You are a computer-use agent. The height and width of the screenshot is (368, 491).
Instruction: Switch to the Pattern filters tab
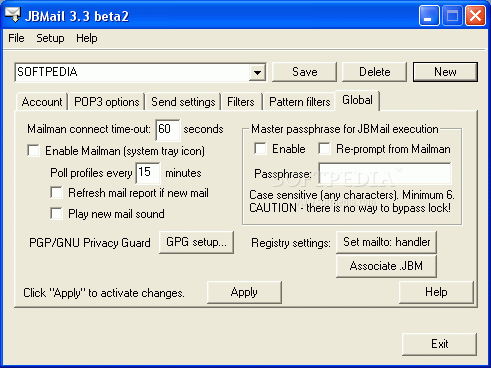(x=299, y=102)
